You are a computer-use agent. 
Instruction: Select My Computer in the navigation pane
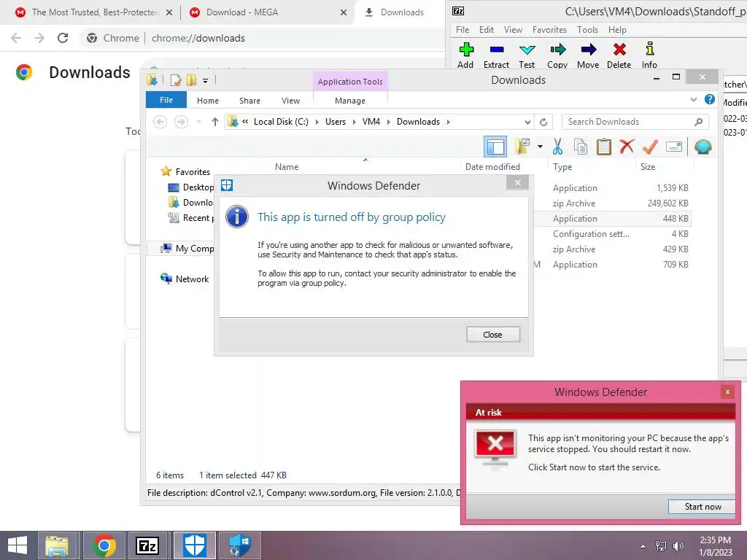point(187,249)
